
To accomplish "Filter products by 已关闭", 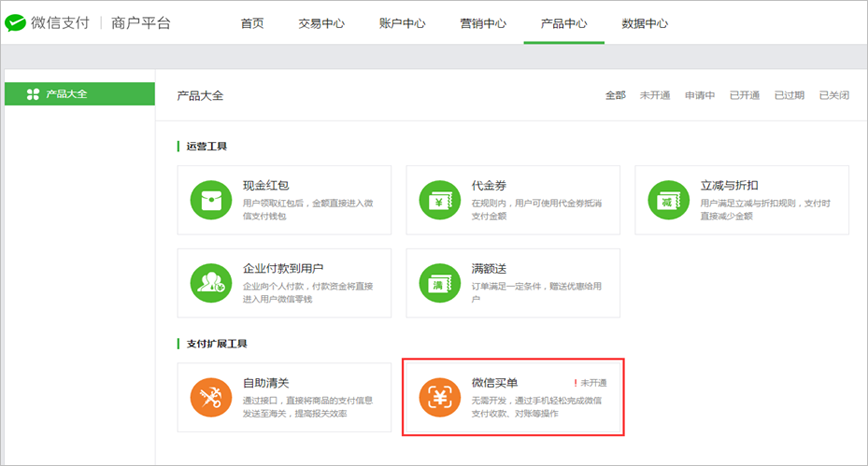I will pyautogui.click(x=834, y=95).
